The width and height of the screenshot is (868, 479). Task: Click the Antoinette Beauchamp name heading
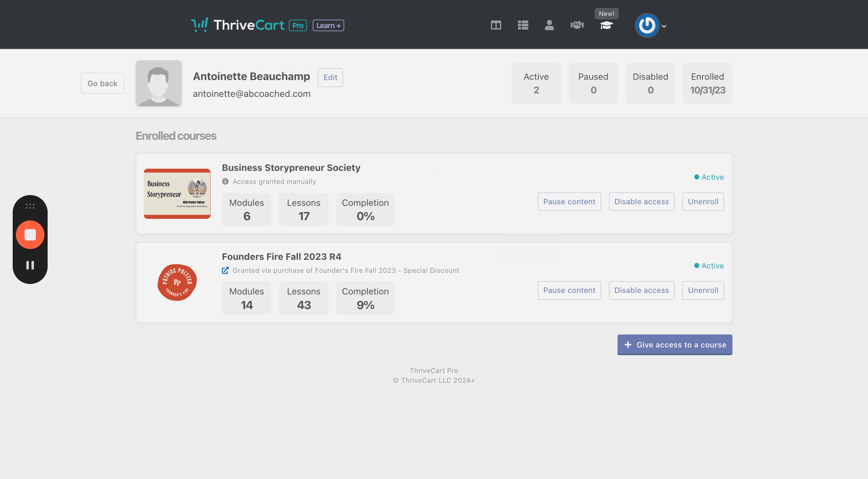tap(251, 77)
